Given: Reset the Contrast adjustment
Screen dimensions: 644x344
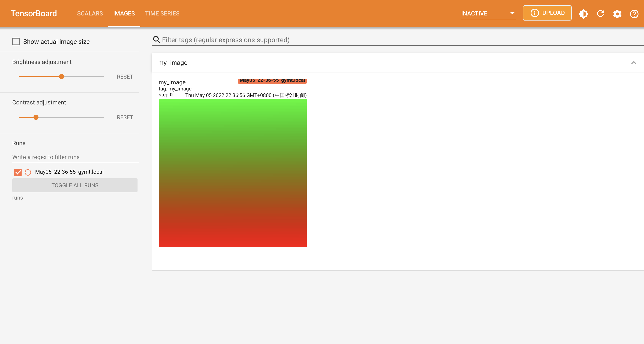Looking at the screenshot, I should tap(125, 117).
